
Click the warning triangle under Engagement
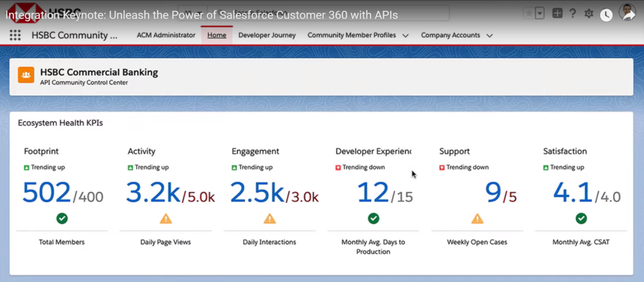pos(269,218)
